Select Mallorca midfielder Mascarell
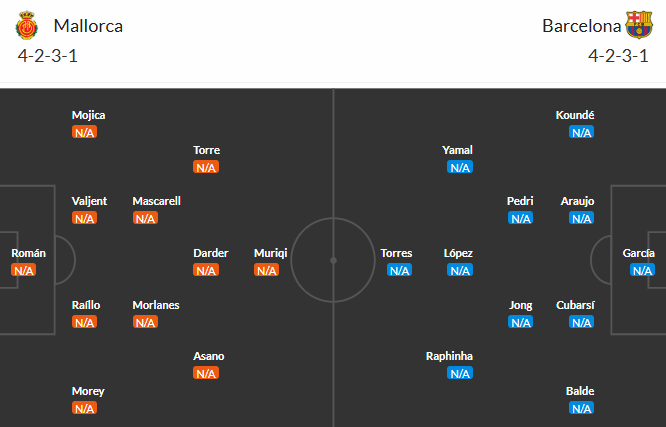Image resolution: width=666 pixels, height=427 pixels. tap(156, 201)
